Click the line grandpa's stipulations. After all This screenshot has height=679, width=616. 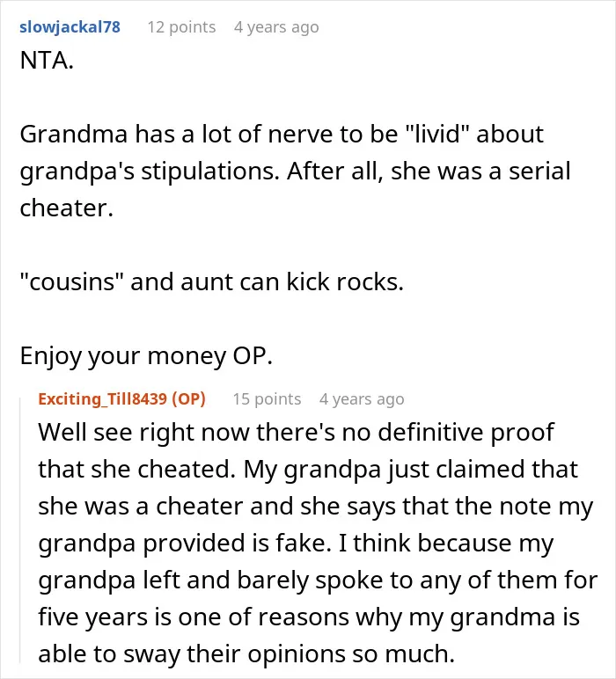point(295,171)
